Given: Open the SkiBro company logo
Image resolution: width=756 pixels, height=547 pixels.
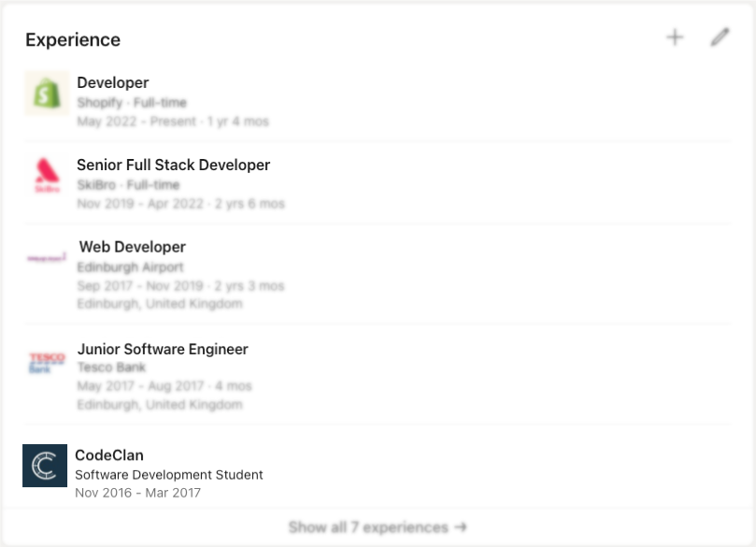Looking at the screenshot, I should (47, 175).
